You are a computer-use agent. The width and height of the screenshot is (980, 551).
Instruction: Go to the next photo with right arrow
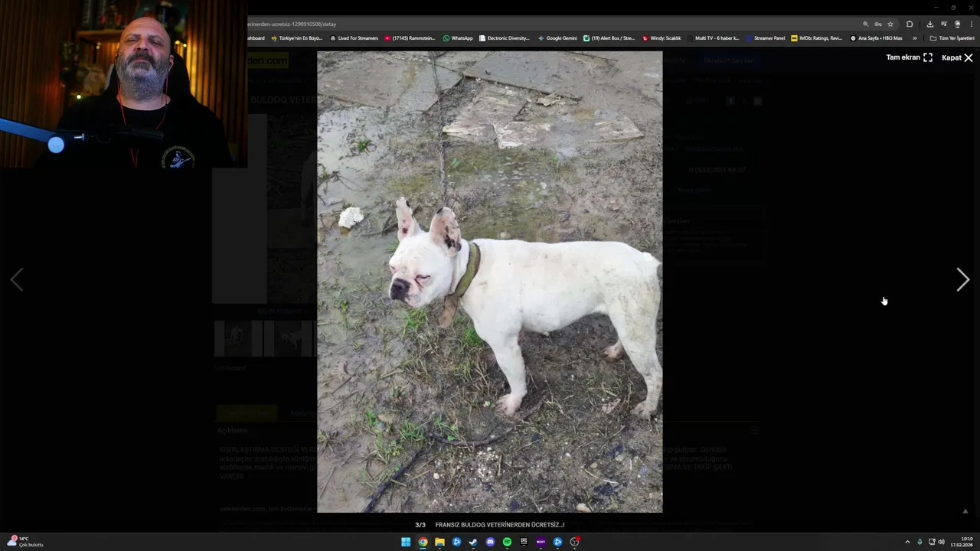pyautogui.click(x=962, y=280)
